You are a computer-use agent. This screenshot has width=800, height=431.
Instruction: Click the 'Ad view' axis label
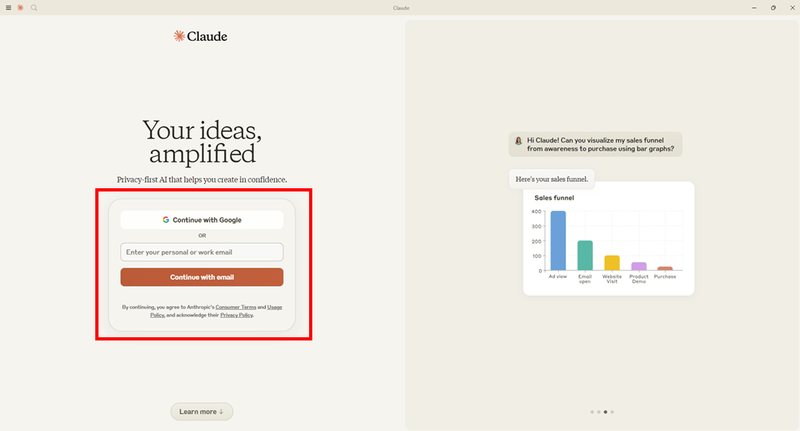[558, 276]
